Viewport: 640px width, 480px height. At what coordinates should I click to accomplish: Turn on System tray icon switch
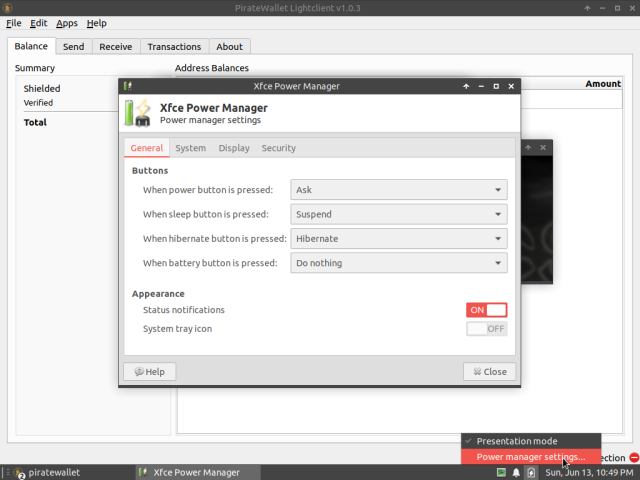(x=487, y=329)
